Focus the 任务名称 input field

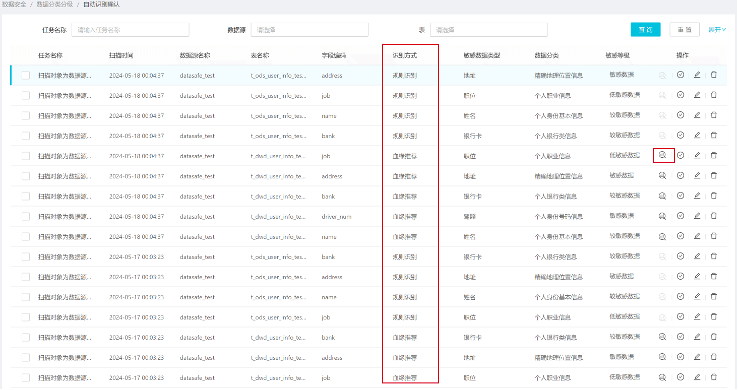coord(130,30)
